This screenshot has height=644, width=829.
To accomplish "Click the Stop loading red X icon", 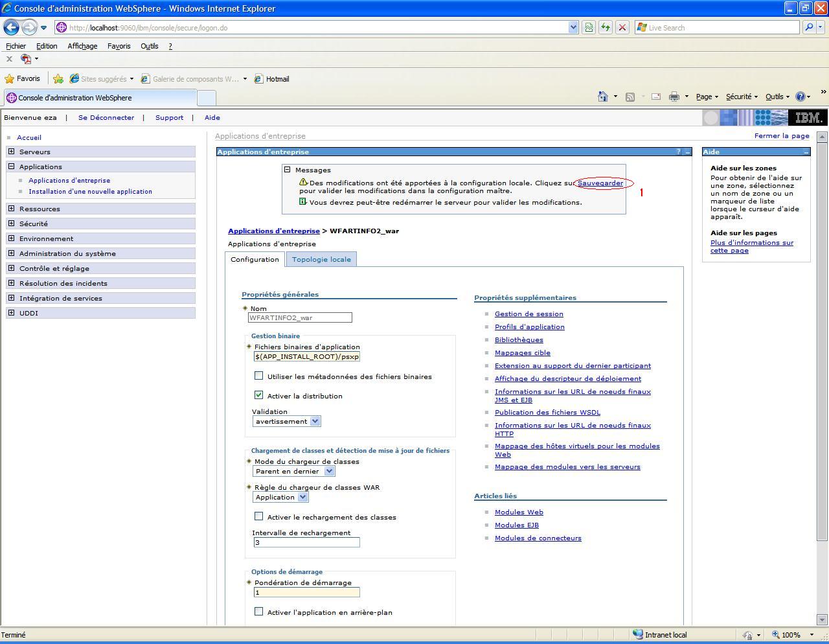I will 622,27.
